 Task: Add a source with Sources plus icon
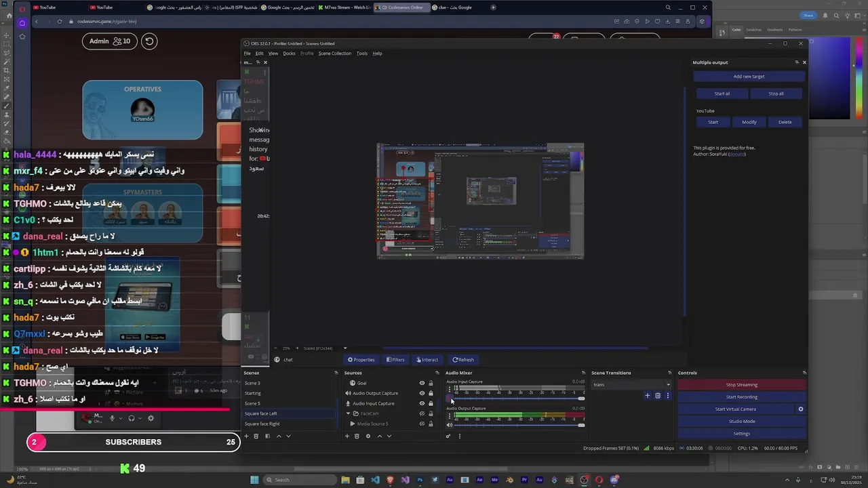pyautogui.click(x=347, y=436)
